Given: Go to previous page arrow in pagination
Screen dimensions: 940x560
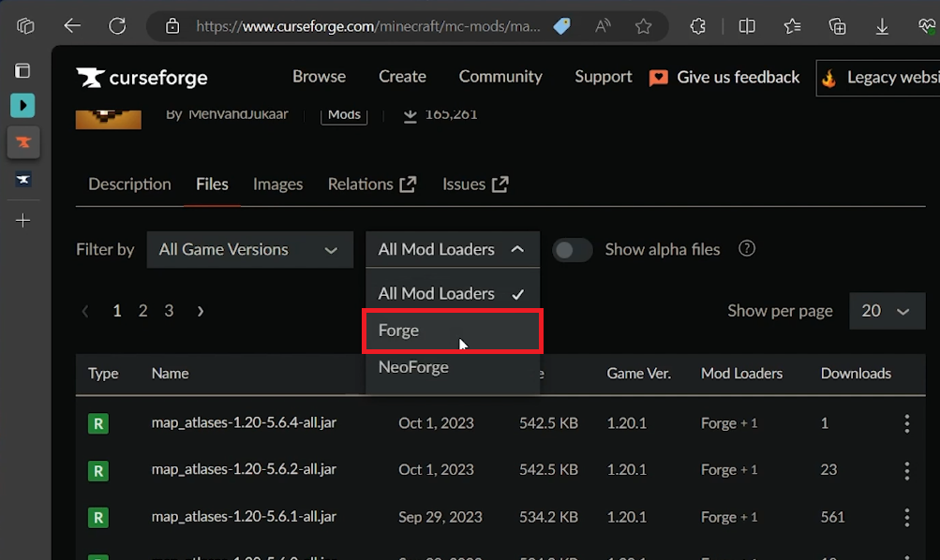Looking at the screenshot, I should coord(85,311).
